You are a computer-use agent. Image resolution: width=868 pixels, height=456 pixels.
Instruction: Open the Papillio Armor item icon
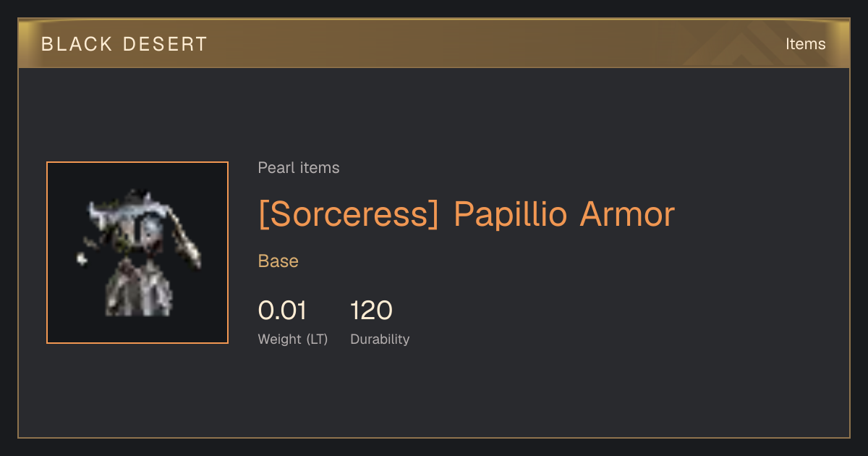pyautogui.click(x=137, y=253)
